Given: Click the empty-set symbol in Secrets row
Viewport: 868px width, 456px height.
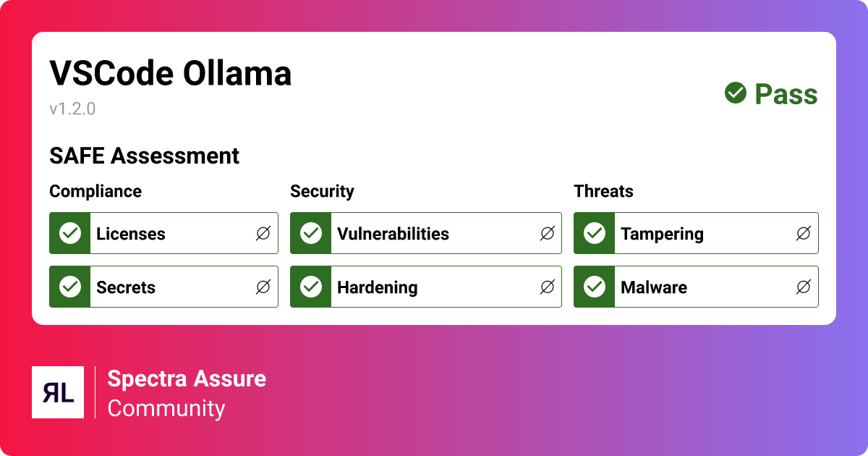Looking at the screenshot, I should click(263, 287).
